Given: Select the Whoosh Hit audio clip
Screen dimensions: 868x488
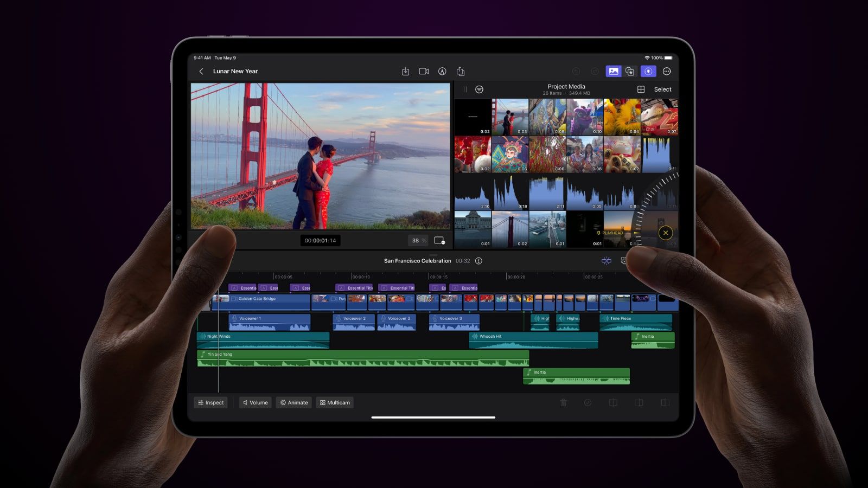Looking at the screenshot, I should click(533, 341).
